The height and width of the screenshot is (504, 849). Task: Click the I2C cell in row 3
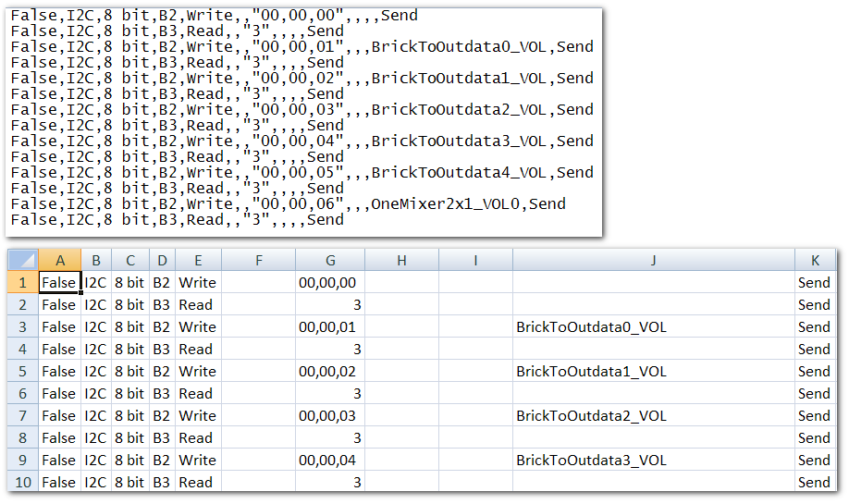coord(96,327)
